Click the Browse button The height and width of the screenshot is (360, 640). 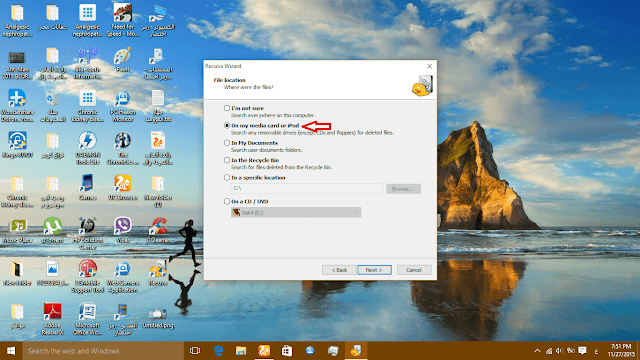pyautogui.click(x=403, y=189)
